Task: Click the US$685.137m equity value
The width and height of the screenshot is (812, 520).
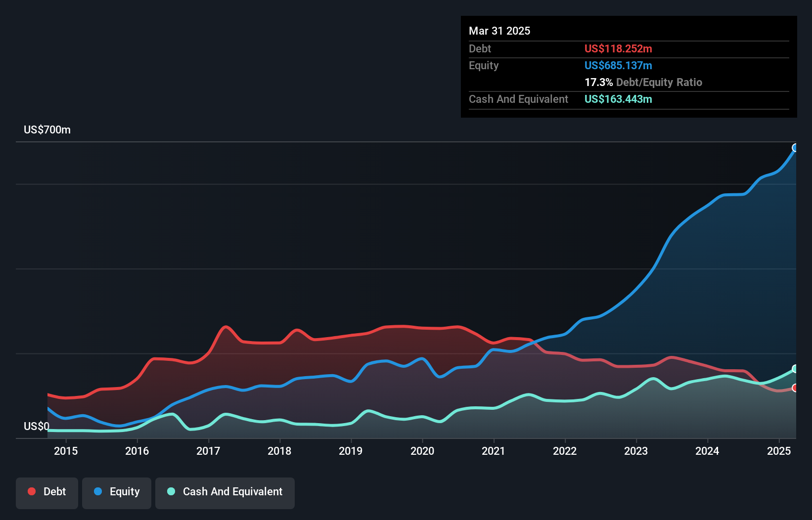Action: [x=618, y=65]
